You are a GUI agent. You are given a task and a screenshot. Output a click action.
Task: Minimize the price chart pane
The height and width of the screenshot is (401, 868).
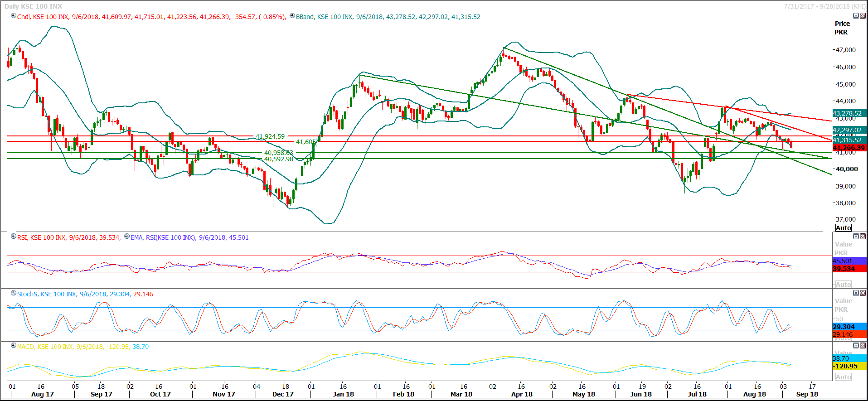coord(856,15)
